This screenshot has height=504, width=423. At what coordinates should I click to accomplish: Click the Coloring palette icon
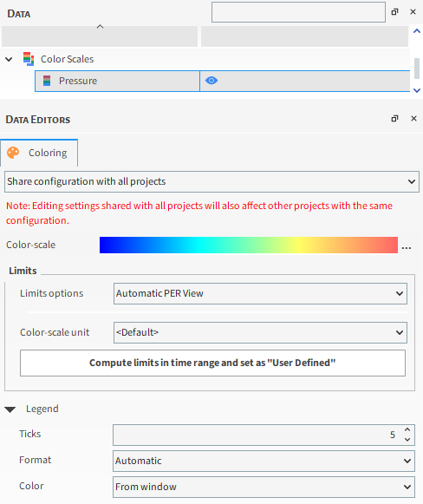tap(13, 153)
